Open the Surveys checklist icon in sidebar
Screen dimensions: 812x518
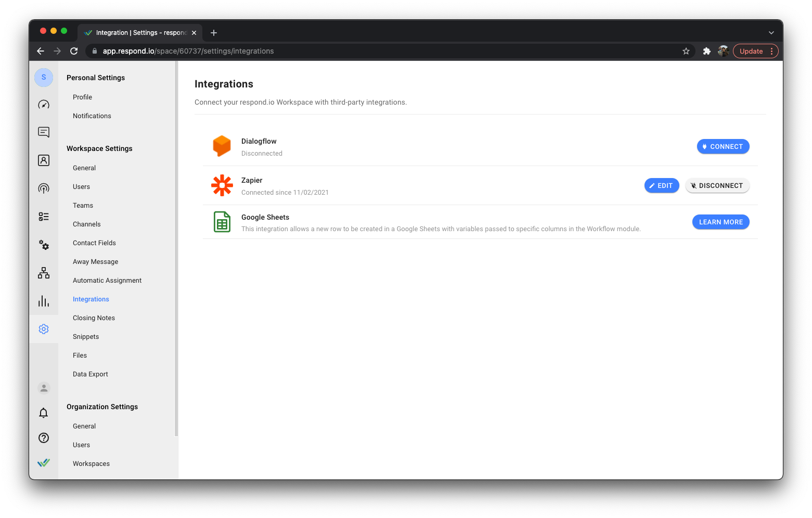tap(44, 217)
